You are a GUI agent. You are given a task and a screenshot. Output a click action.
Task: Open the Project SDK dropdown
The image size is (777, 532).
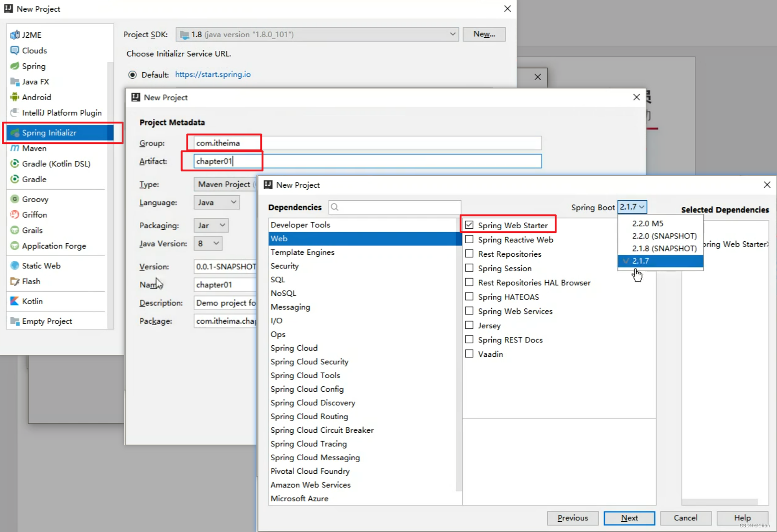(x=317, y=34)
